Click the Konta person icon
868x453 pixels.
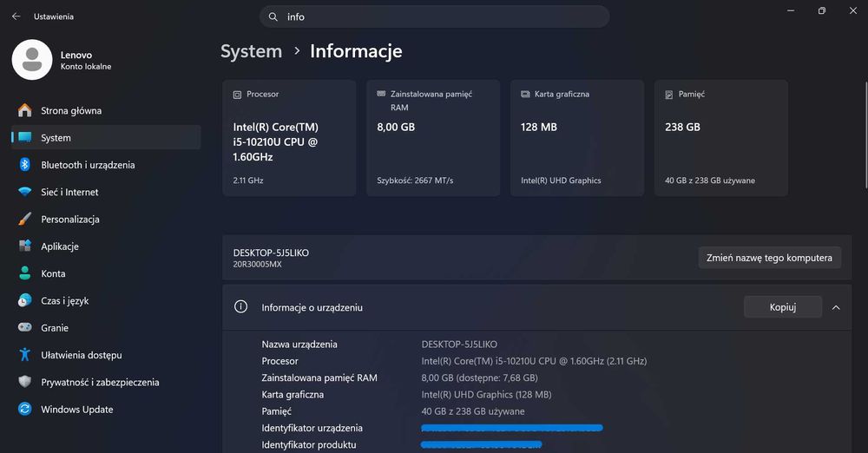[25, 273]
